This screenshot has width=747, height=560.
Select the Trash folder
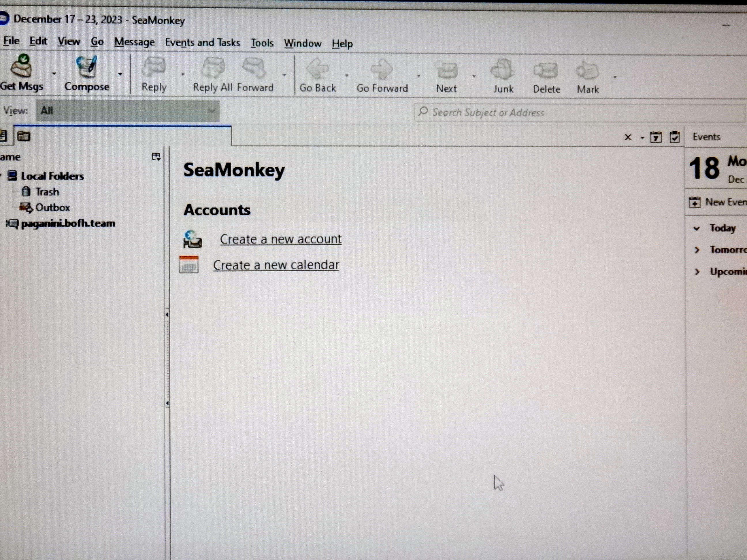point(47,192)
